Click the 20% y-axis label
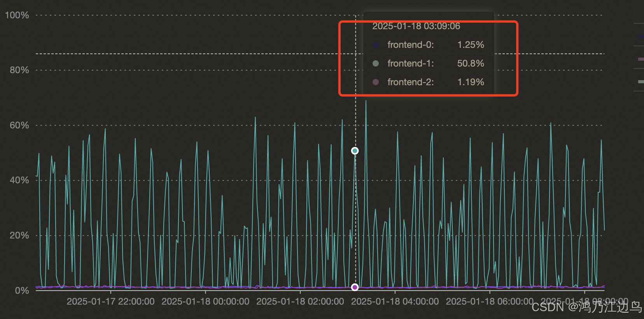Image resolution: width=644 pixels, height=319 pixels. [x=19, y=235]
